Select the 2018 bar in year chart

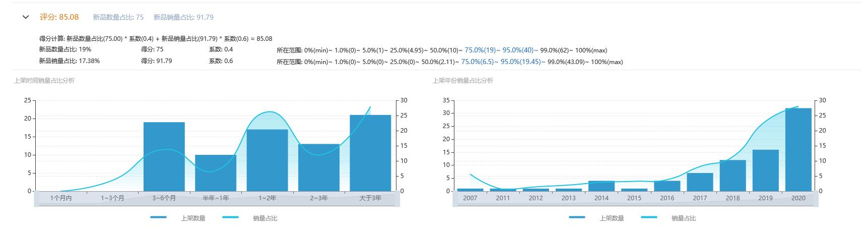click(x=732, y=176)
